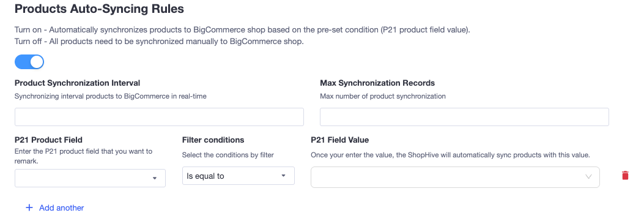Click the Filter conditions label

click(213, 140)
